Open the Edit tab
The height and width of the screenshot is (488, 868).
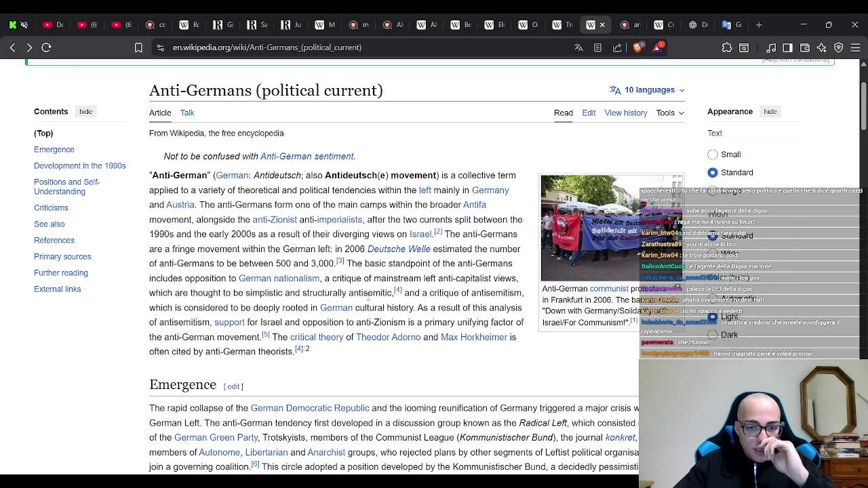(x=589, y=113)
